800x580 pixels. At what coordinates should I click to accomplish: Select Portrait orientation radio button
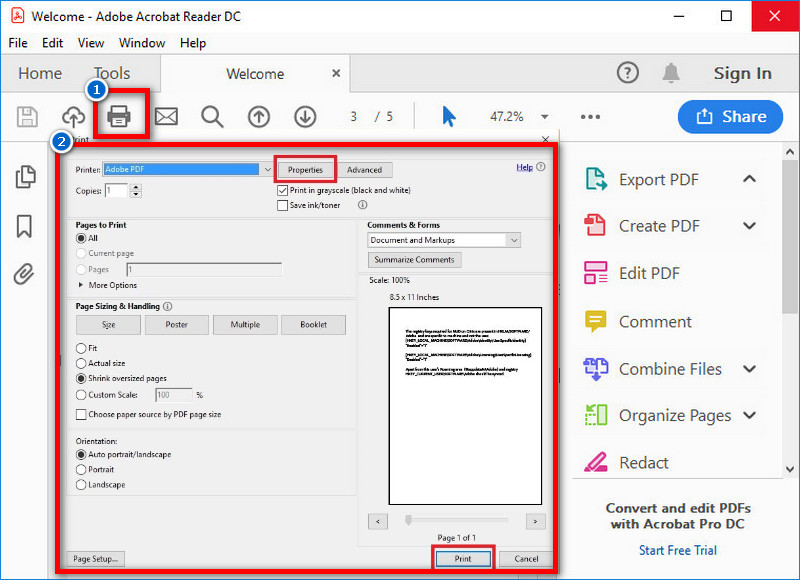click(x=81, y=469)
